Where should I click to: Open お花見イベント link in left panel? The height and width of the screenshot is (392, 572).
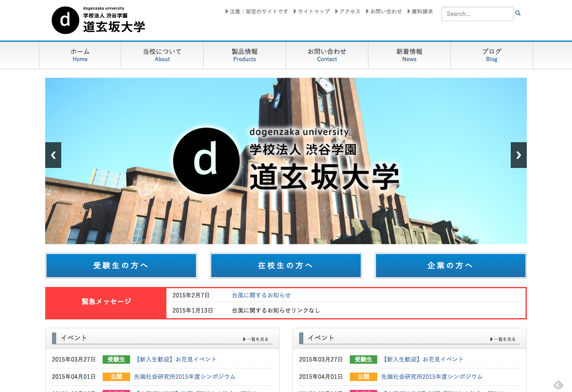(x=175, y=359)
